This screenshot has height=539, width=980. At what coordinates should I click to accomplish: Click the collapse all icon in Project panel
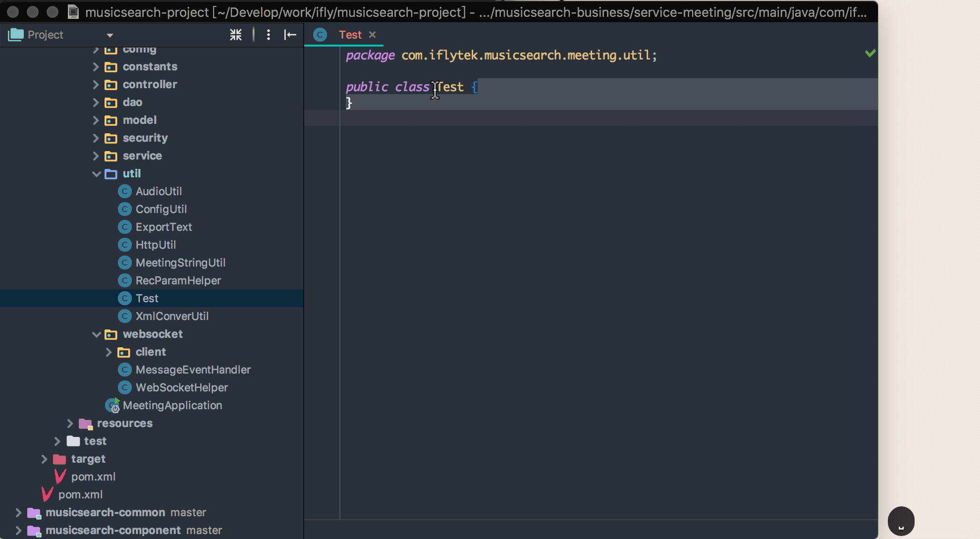pyautogui.click(x=236, y=35)
